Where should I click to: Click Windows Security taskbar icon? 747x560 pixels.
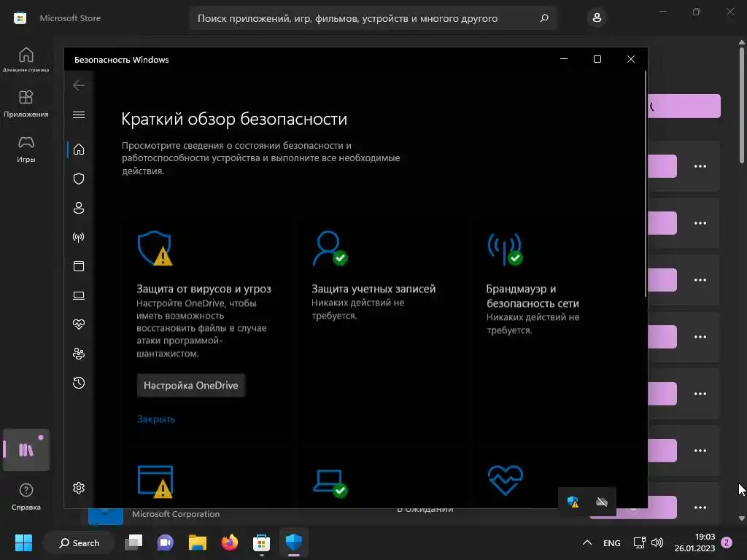tap(294, 542)
